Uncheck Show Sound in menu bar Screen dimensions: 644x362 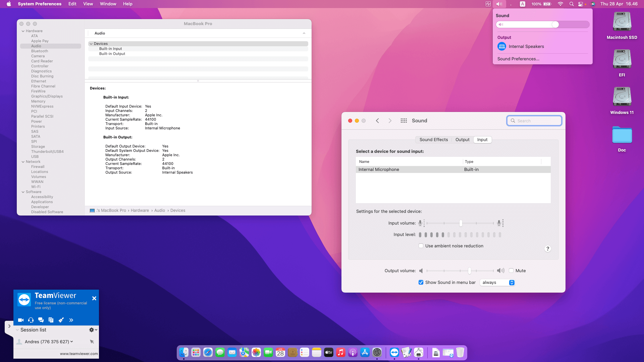tap(421, 283)
